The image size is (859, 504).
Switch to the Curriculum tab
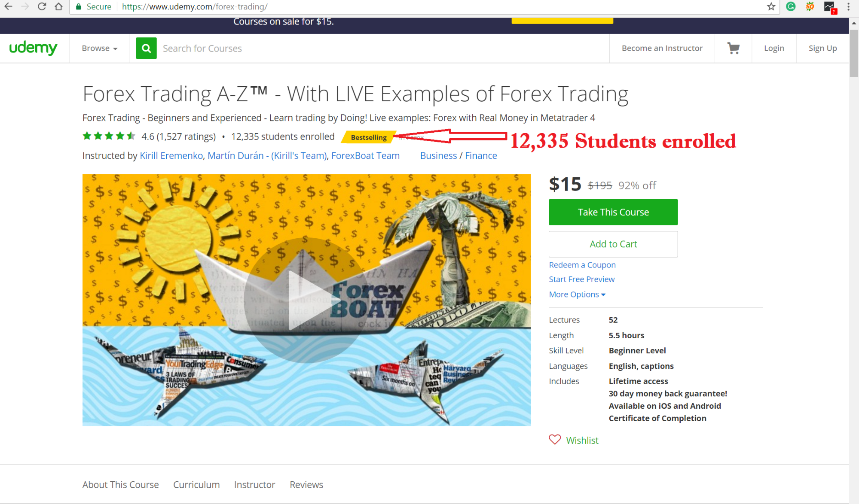click(196, 485)
